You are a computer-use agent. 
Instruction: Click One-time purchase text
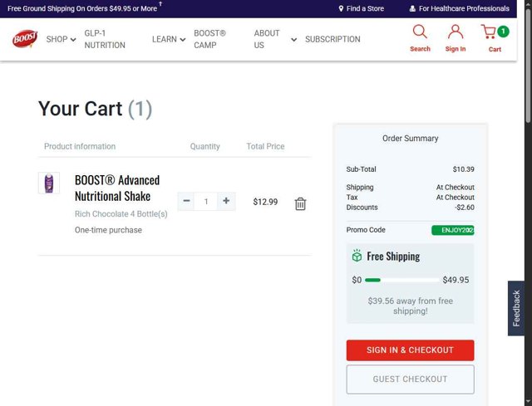(x=108, y=230)
